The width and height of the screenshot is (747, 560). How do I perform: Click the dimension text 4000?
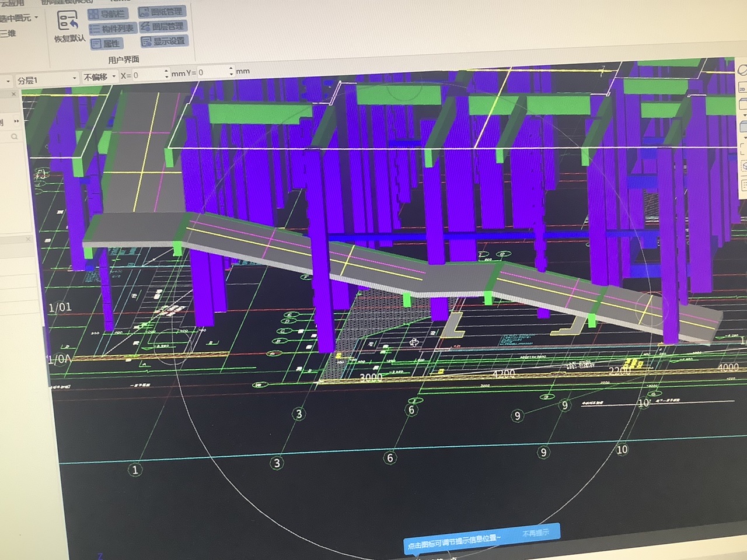point(728,367)
